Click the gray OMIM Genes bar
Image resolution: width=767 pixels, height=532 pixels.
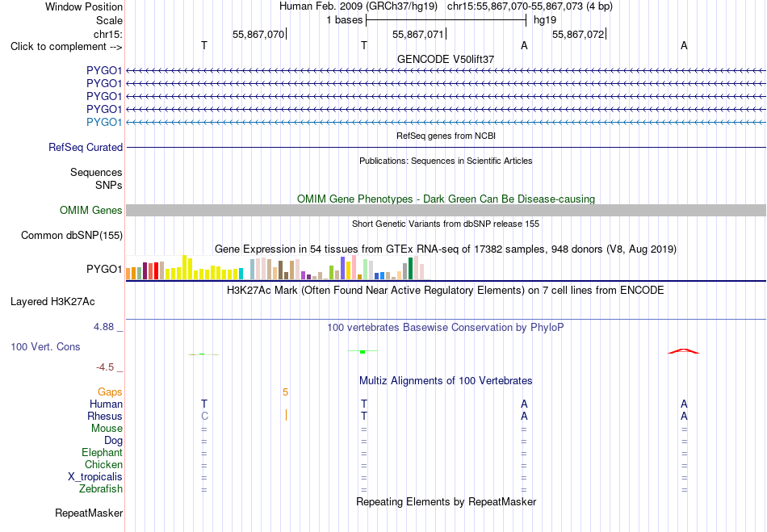coord(446,210)
